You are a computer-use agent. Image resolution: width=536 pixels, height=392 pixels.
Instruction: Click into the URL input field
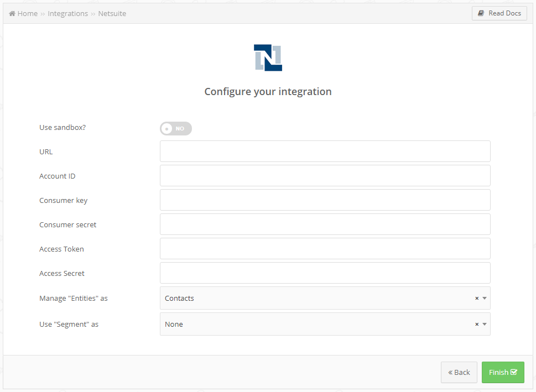tap(325, 151)
